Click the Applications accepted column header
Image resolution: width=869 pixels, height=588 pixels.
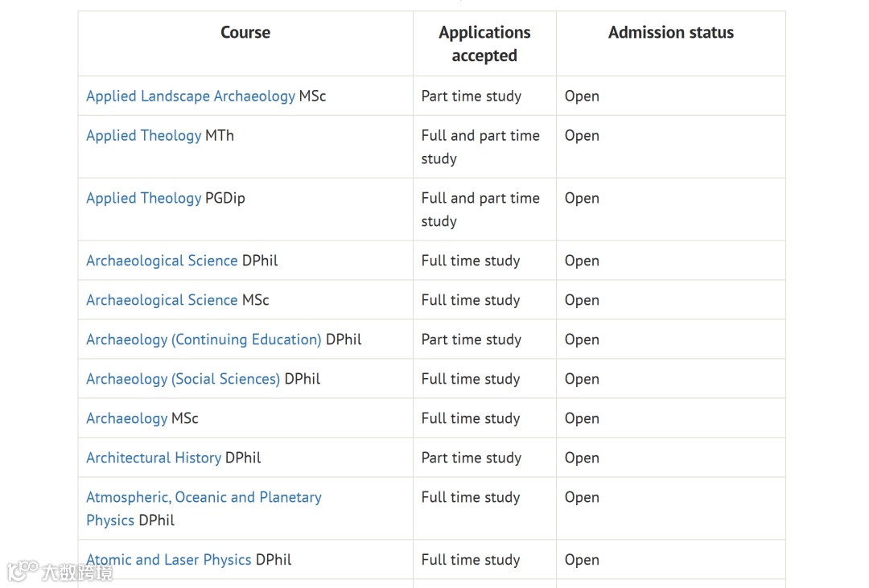484,43
